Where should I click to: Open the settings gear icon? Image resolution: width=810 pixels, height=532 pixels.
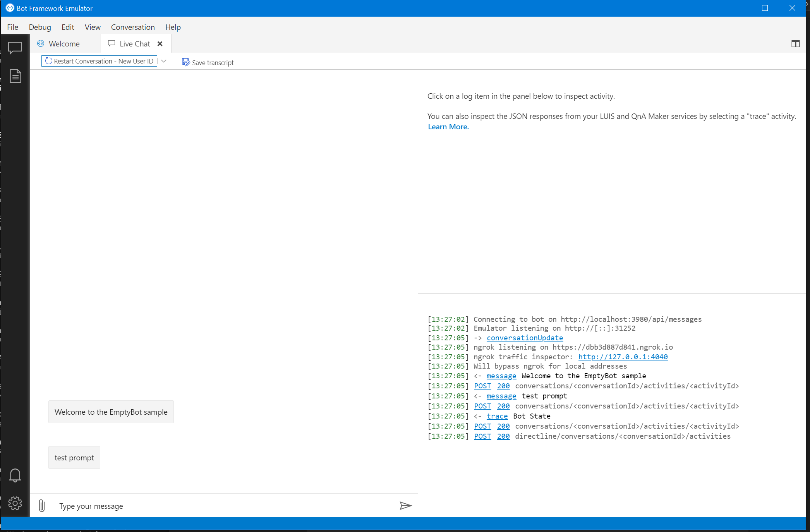pos(15,503)
